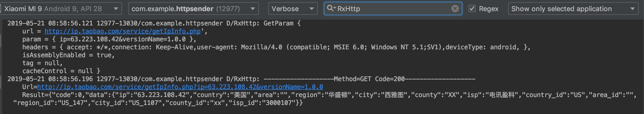Select the 'cacheControl = null' log line
Screen dimensions: 644x114
coord(61,71)
